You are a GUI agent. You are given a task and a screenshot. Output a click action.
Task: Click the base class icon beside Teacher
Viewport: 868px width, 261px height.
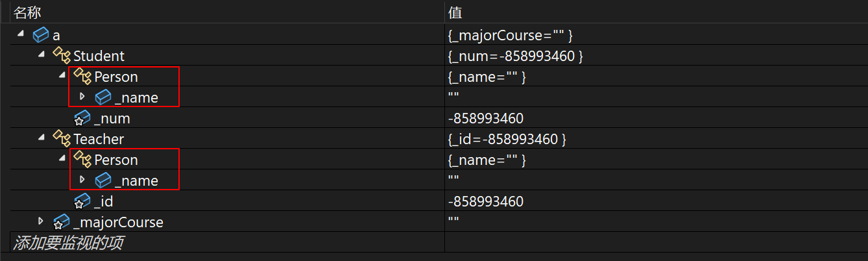[x=62, y=139]
